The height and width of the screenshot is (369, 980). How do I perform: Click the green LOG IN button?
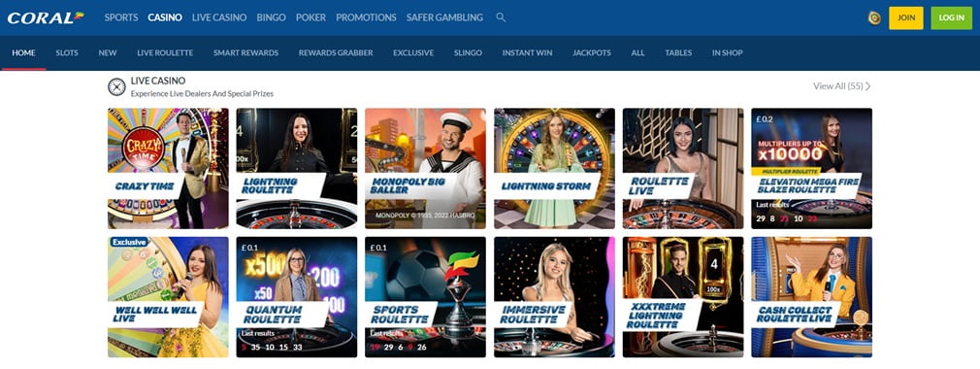pyautogui.click(x=951, y=18)
